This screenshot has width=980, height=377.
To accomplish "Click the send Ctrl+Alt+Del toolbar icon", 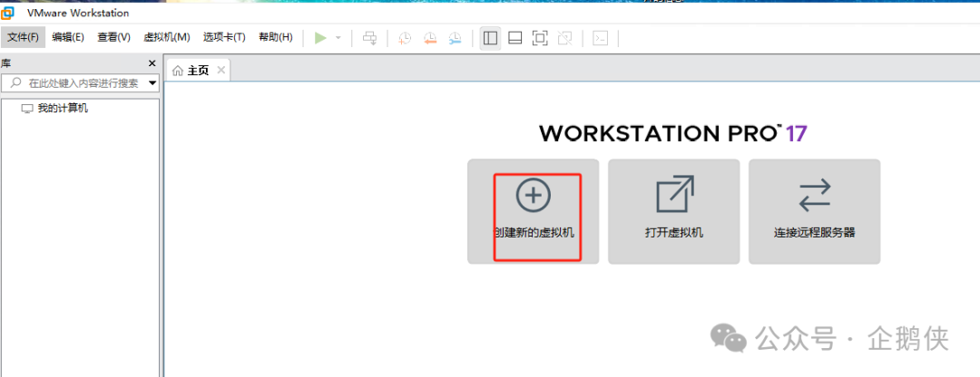I will [370, 38].
